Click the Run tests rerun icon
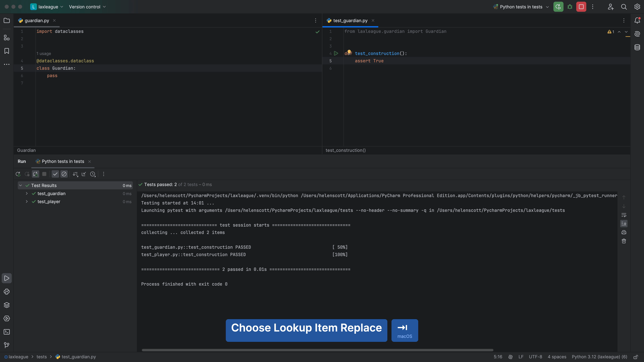The height and width of the screenshot is (362, 644). click(18, 174)
